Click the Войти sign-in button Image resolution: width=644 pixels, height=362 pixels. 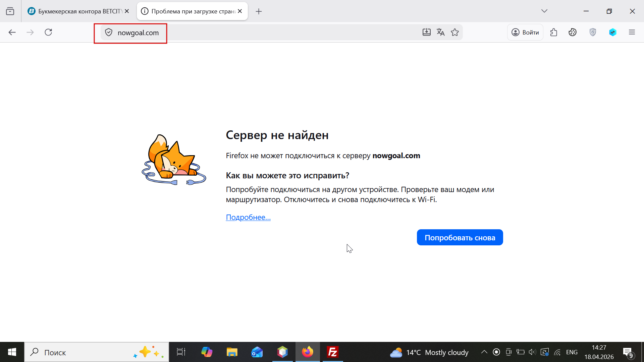525,32
